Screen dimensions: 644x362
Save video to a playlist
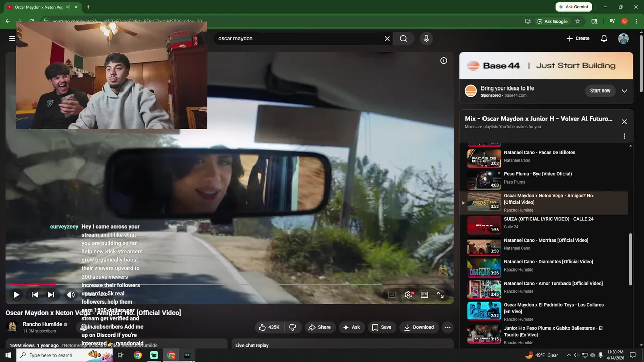382,327
